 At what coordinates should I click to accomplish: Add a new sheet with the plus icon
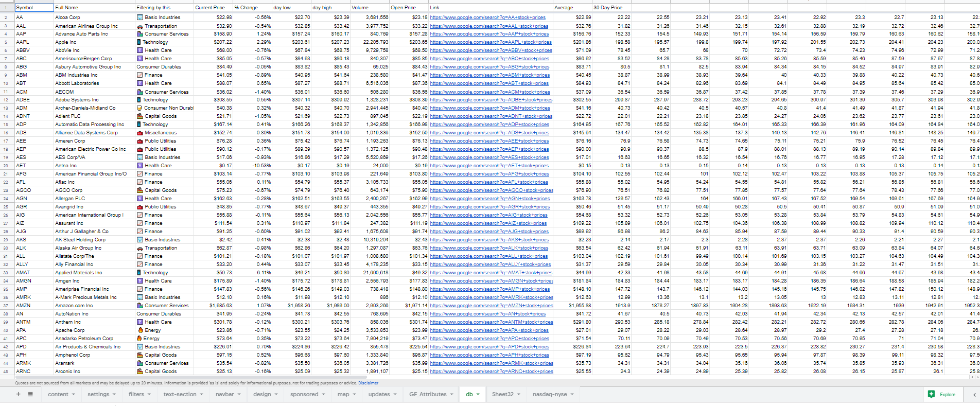[x=18, y=394]
